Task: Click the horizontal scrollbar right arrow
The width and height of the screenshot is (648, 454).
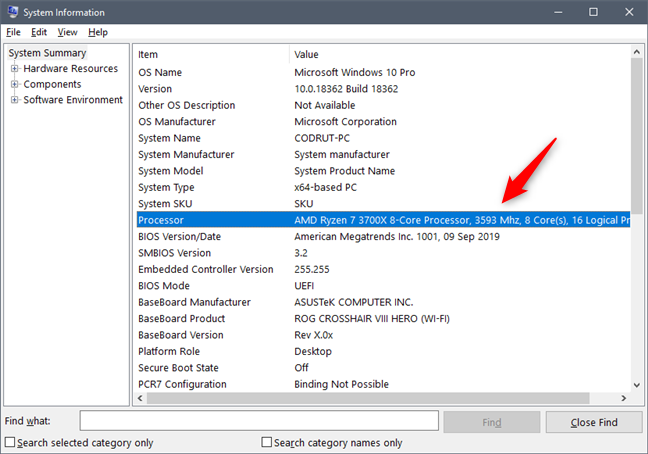Action: [624, 398]
